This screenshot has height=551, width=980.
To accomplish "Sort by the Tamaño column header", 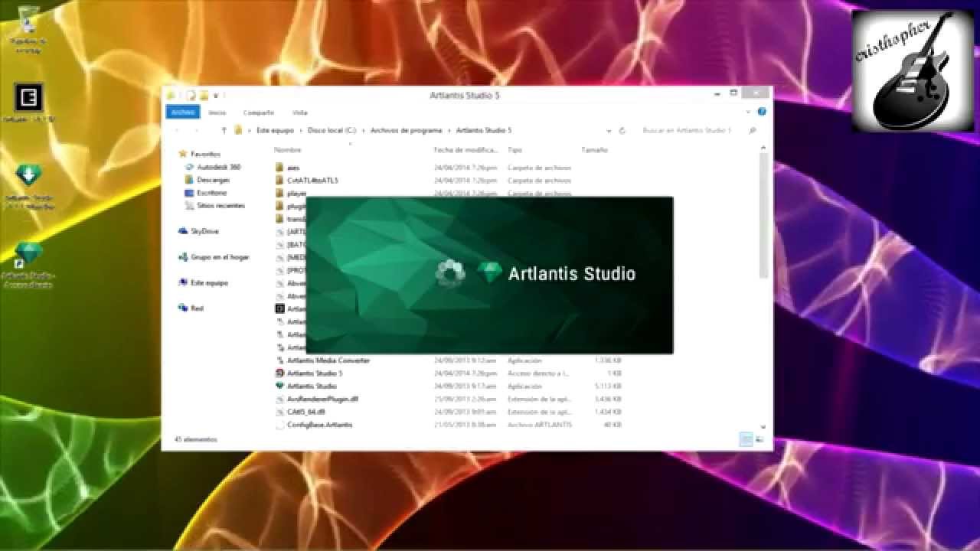I will point(594,150).
